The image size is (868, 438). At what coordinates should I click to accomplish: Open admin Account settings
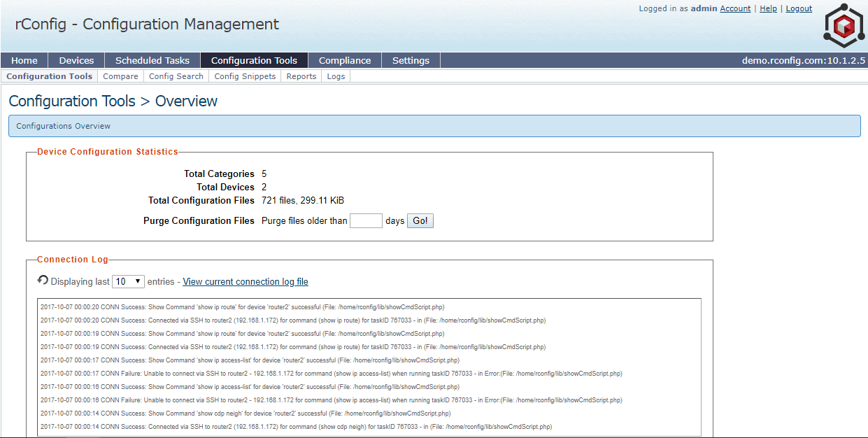[735, 8]
